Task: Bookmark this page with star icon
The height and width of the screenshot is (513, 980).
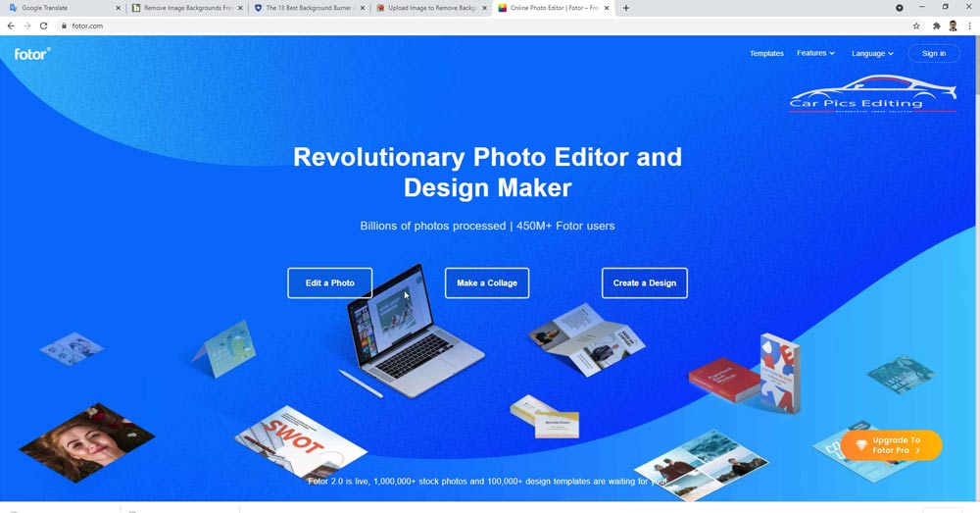Action: [x=916, y=26]
